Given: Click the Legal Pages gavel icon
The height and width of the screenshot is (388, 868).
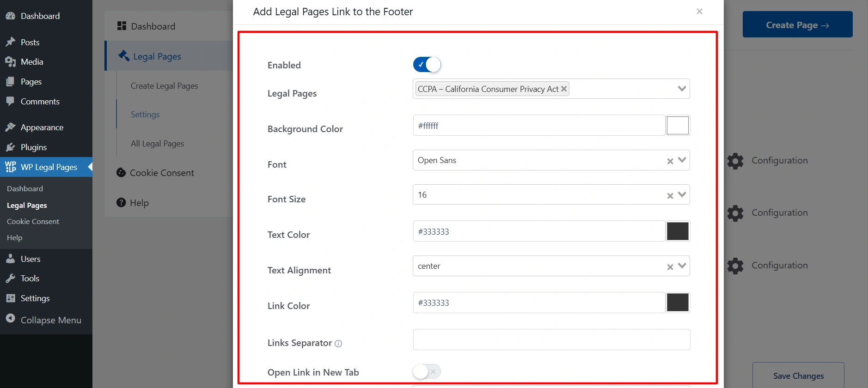Looking at the screenshot, I should click(x=124, y=56).
